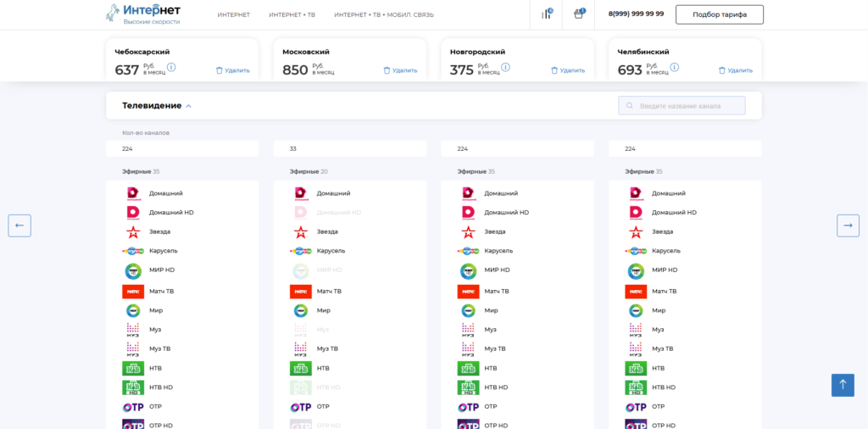Click the search magnifier icon in channel field
The image size is (868, 429).
click(x=630, y=106)
